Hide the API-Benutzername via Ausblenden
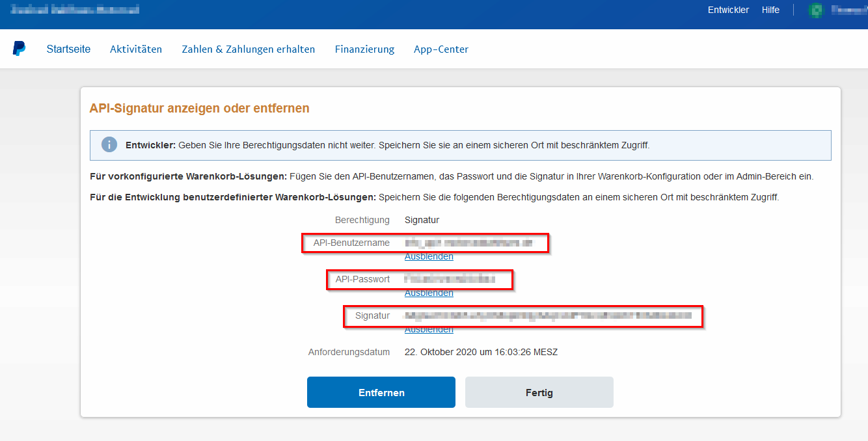The image size is (868, 441). [x=429, y=256]
